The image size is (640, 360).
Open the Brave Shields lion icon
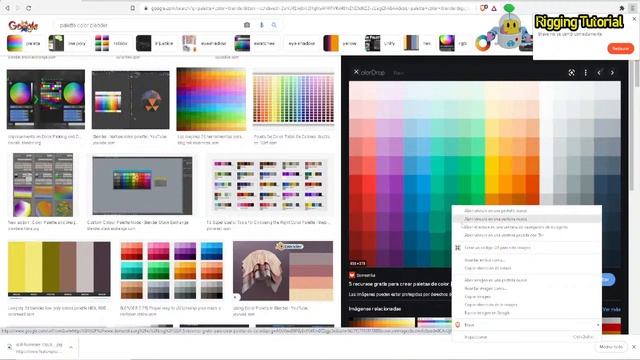coord(483,8)
